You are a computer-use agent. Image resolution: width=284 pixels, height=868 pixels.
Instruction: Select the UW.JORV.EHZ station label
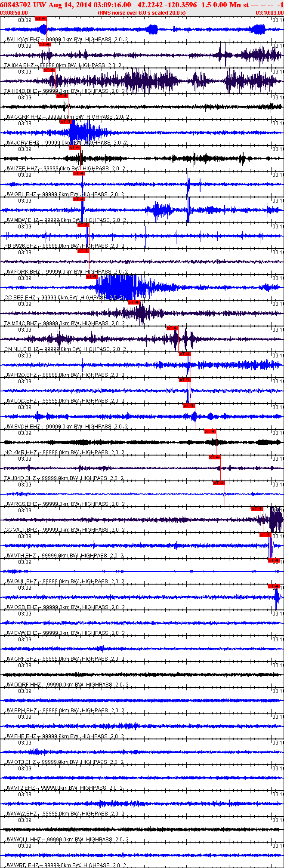point(22,143)
